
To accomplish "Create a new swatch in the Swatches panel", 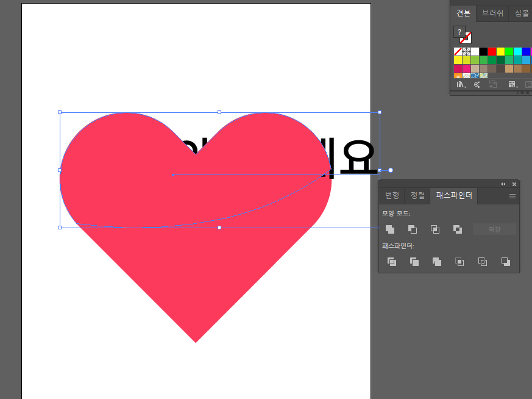I will click(x=492, y=84).
